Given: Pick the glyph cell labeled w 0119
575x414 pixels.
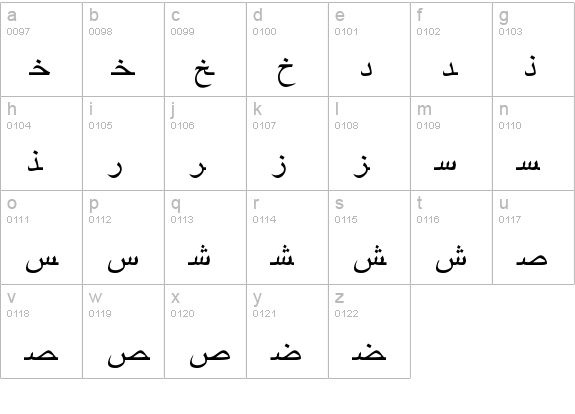Looking at the screenshot, I should [124, 331].
